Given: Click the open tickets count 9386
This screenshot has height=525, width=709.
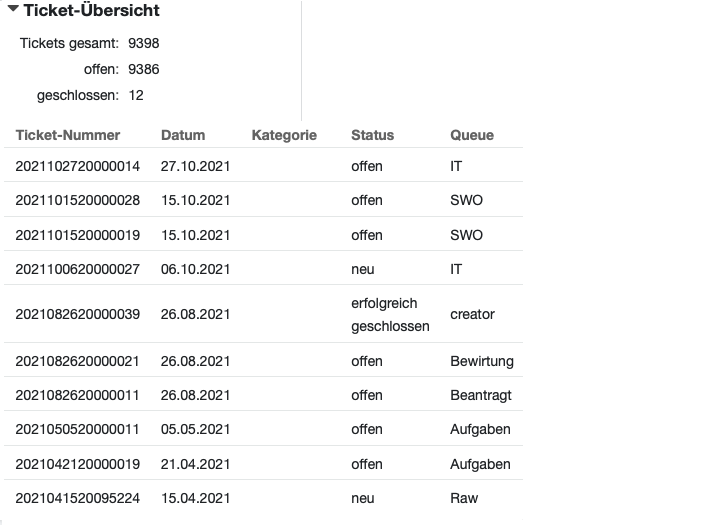Looking at the screenshot, I should pos(144,69).
